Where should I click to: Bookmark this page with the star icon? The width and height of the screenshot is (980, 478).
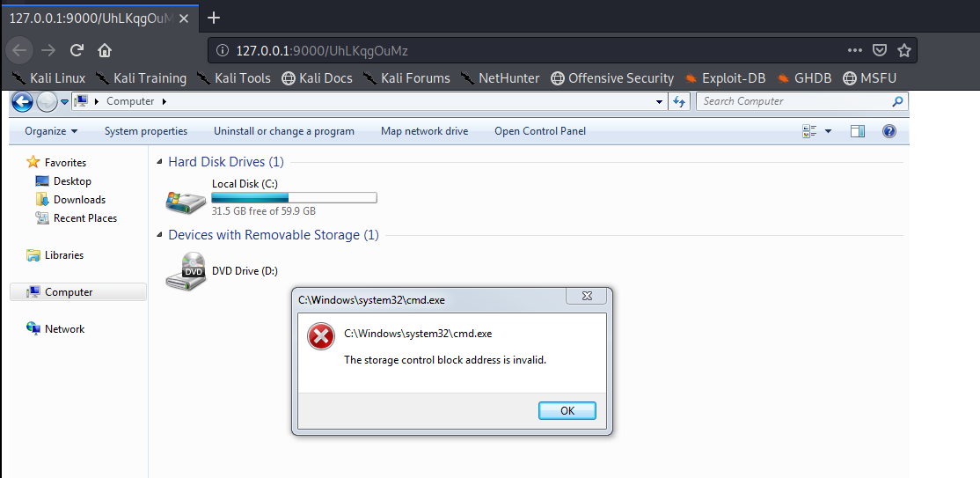903,51
